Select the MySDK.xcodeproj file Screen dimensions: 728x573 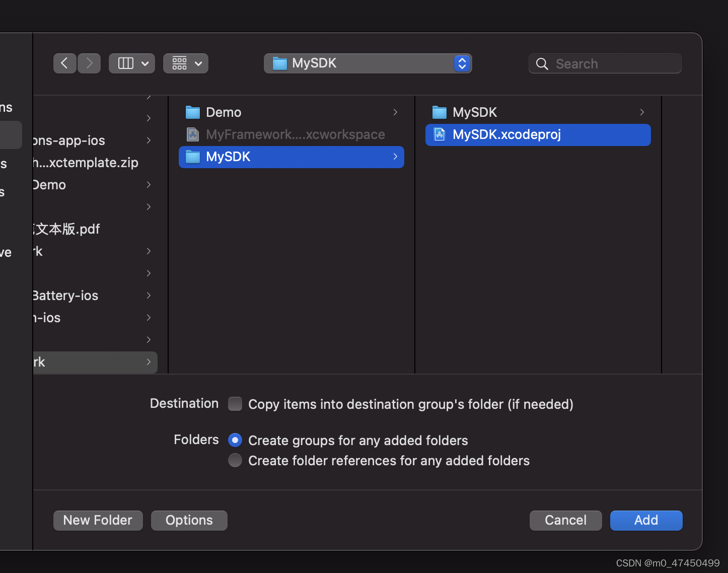[538, 134]
